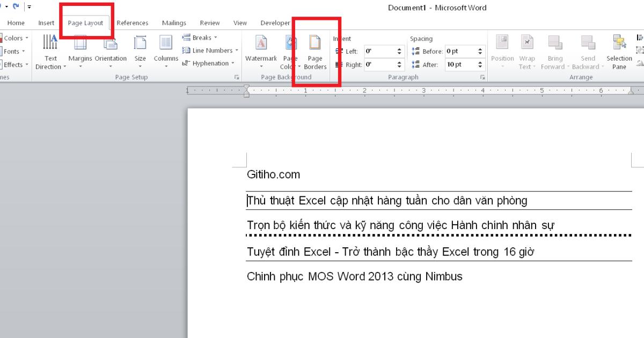Switch to the References tab
644x338 pixels.
pos(133,23)
